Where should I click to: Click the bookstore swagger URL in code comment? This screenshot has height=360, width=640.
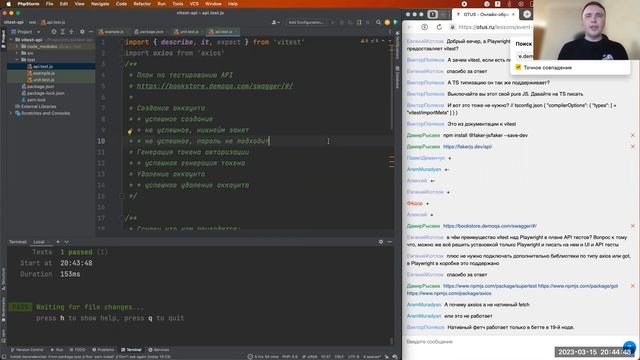point(215,86)
